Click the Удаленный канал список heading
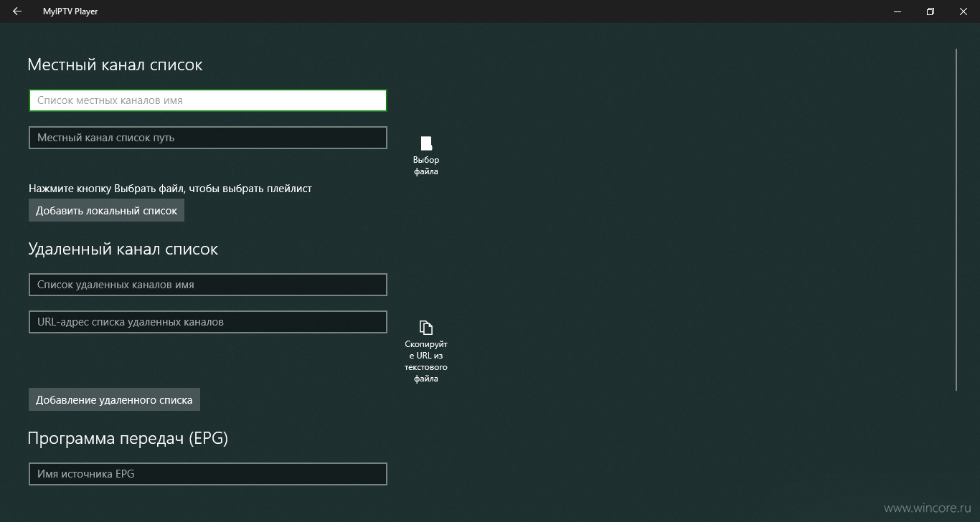980x522 pixels. [123, 249]
